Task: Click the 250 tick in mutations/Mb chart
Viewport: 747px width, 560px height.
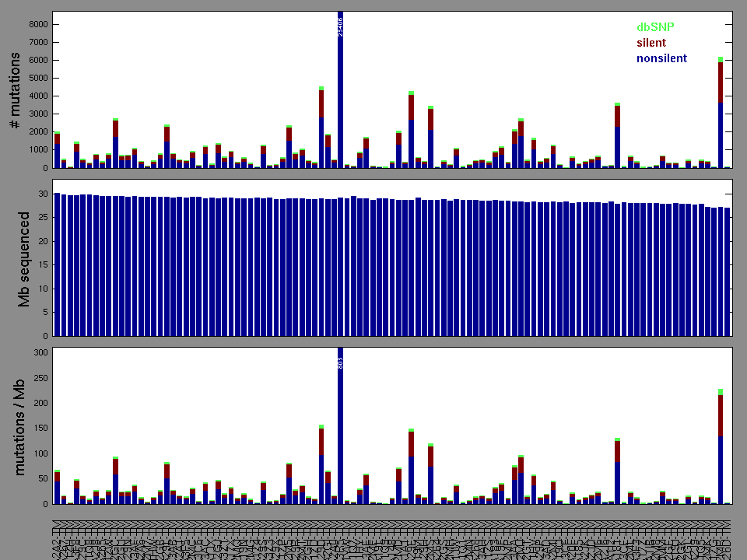Action: click(40, 378)
